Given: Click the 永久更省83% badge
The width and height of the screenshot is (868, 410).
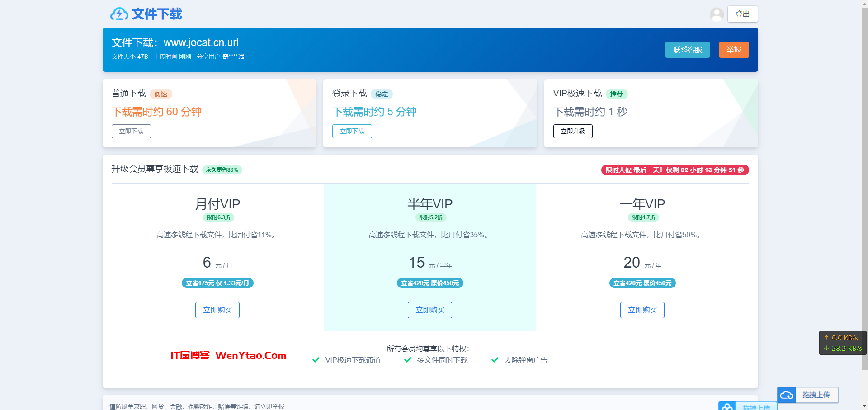Looking at the screenshot, I should (222, 170).
